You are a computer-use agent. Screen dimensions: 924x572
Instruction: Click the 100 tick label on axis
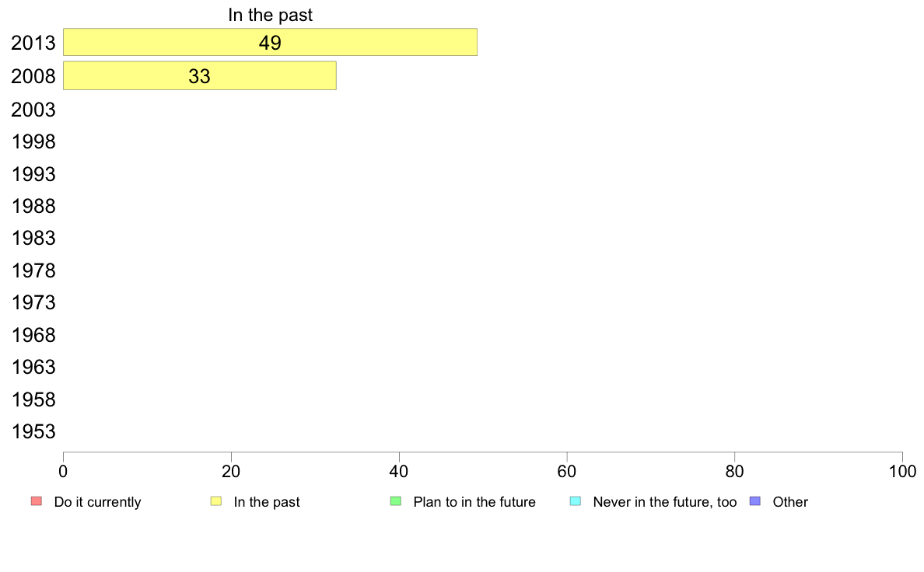(x=902, y=471)
